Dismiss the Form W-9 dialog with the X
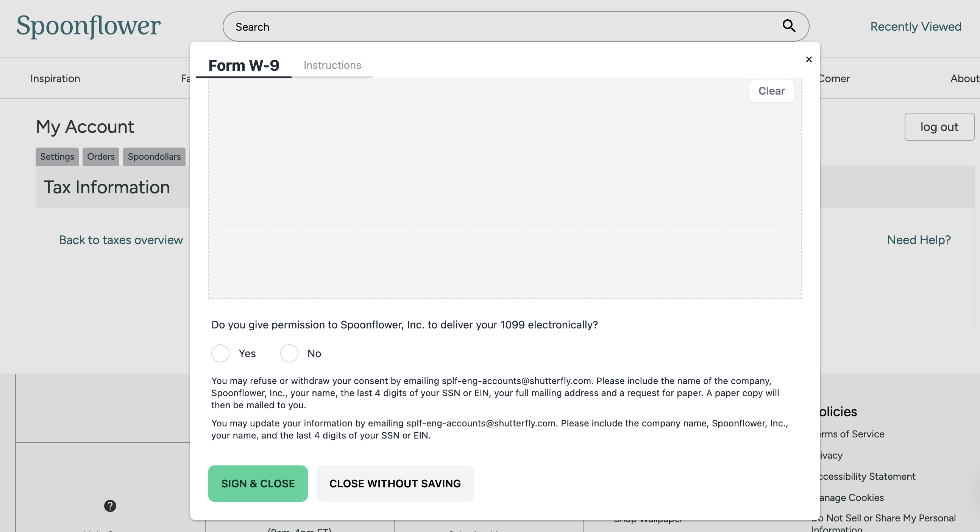 [809, 59]
